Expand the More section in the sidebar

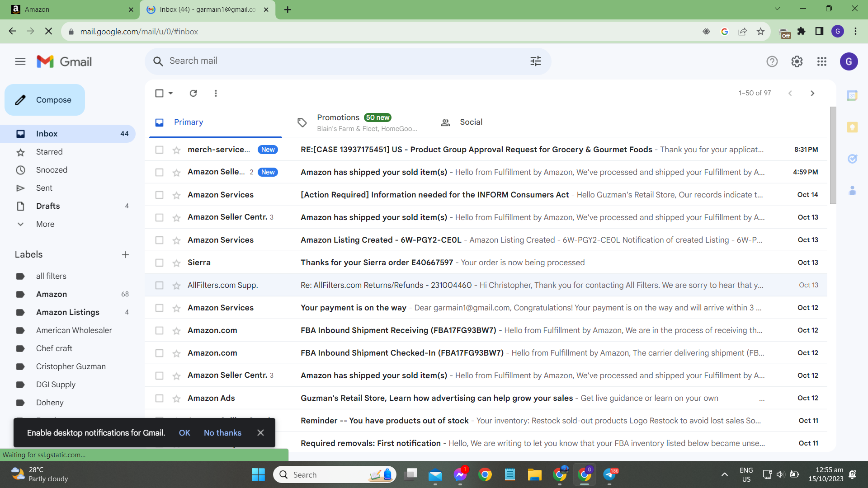[45, 224]
